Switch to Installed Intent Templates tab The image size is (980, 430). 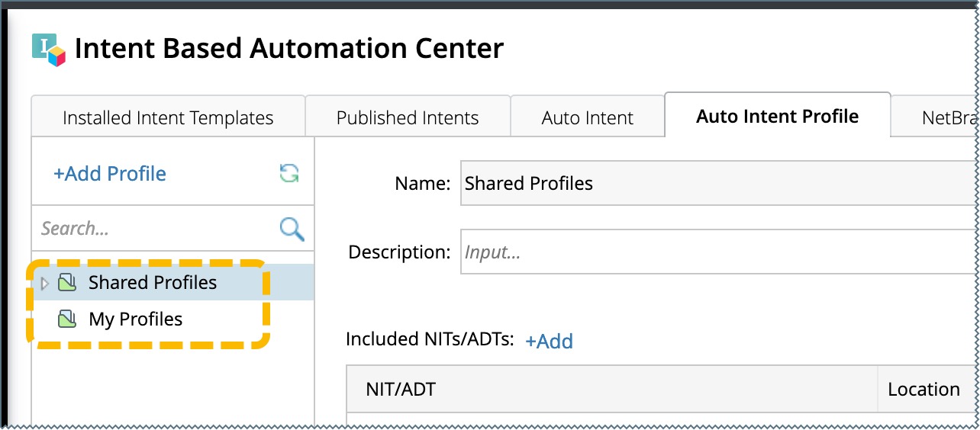click(168, 118)
